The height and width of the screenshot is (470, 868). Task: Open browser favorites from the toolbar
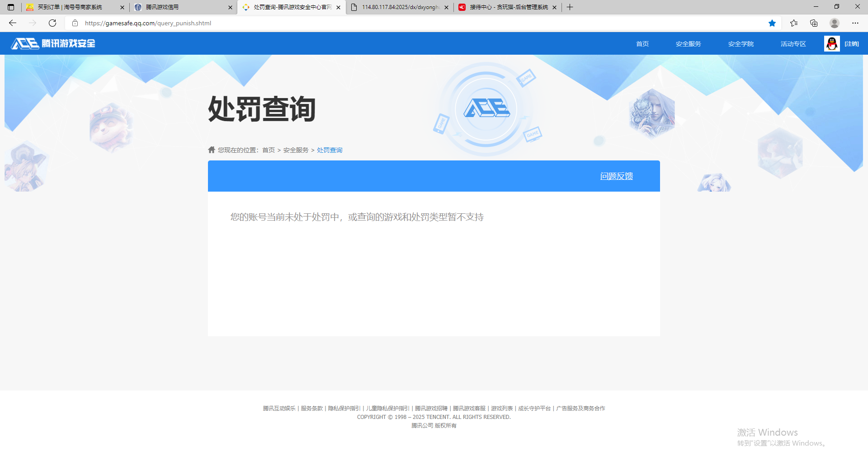(x=793, y=23)
